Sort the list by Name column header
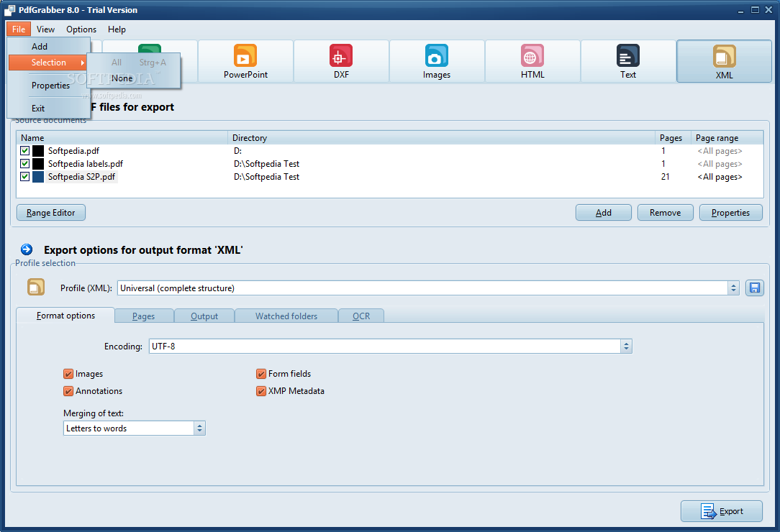Image resolution: width=780 pixels, height=532 pixels. pos(122,138)
